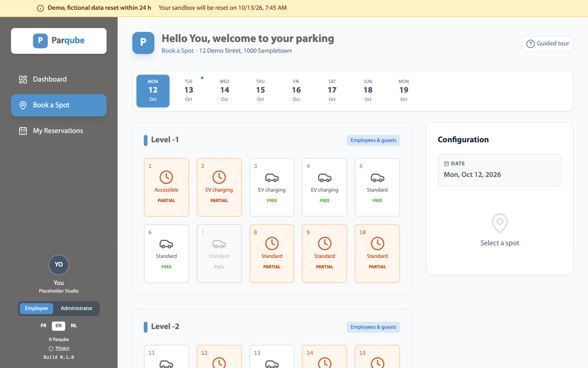Viewport: 588px width, 368px height.
Task: Click the YO user avatar
Action: (x=59, y=265)
